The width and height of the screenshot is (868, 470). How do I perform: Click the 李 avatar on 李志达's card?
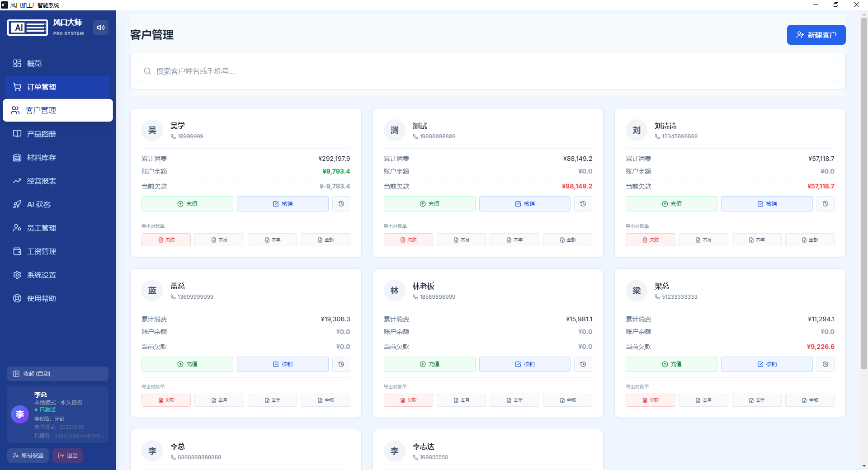395,451
